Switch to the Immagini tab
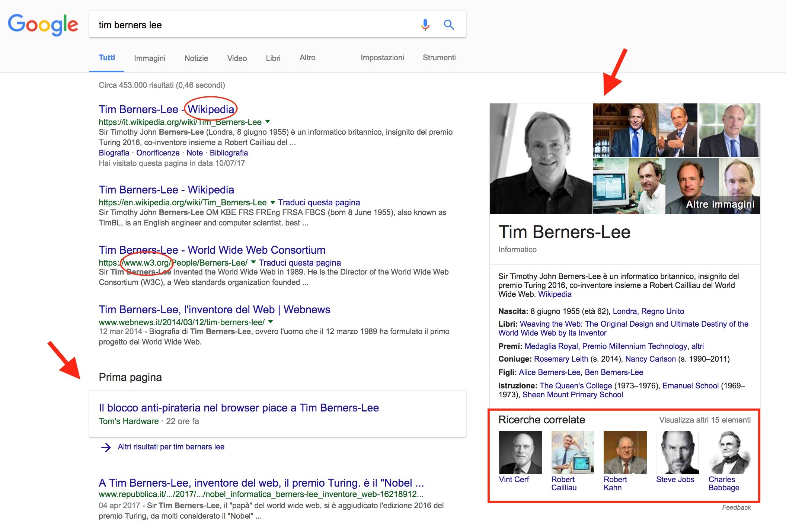The height and width of the screenshot is (532, 786). pos(149,58)
